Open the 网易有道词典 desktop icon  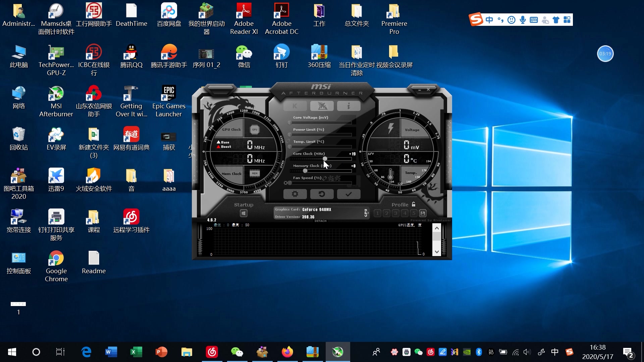[131, 139]
